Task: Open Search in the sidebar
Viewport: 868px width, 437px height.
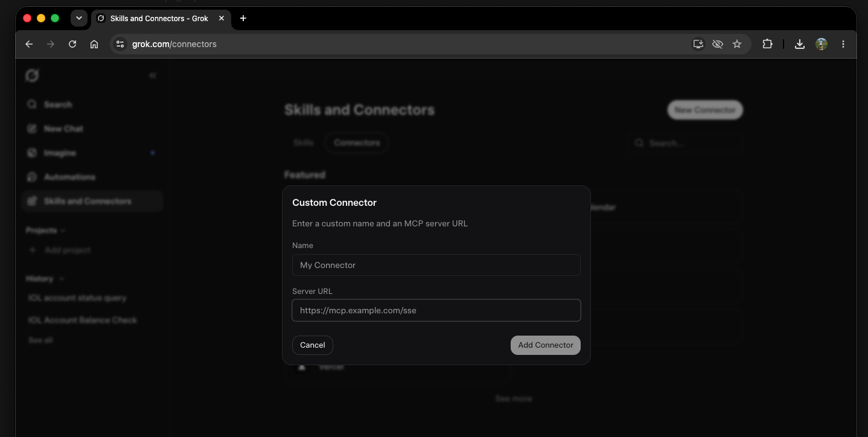Action: (x=92, y=104)
